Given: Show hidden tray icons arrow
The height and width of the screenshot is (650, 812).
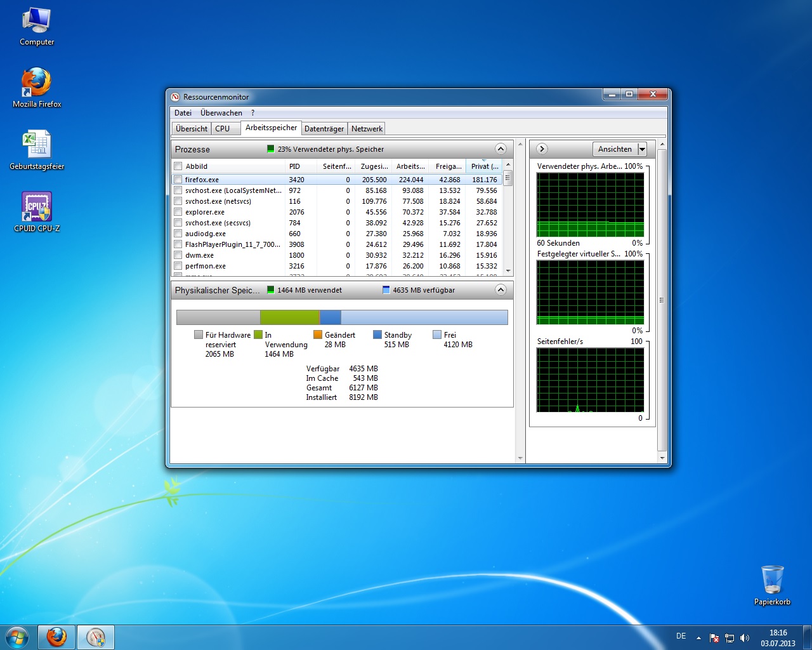Looking at the screenshot, I should click(698, 638).
